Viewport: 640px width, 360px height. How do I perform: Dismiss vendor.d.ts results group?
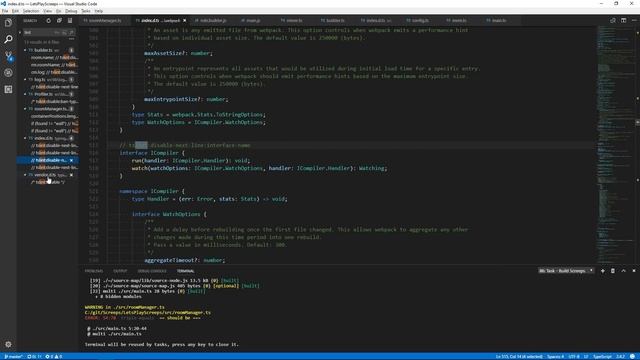click(71, 175)
